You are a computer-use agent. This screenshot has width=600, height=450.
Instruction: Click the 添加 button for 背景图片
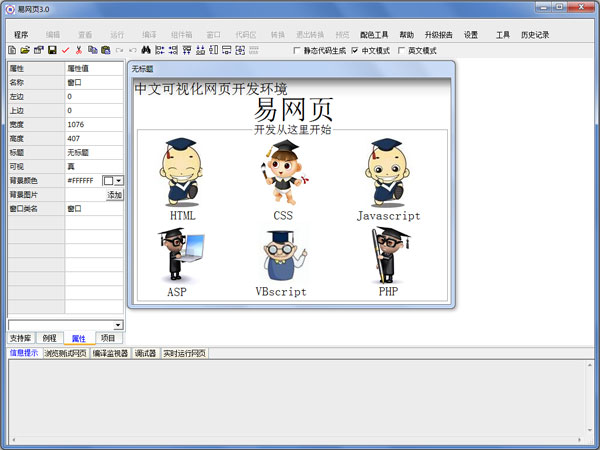[x=114, y=195]
